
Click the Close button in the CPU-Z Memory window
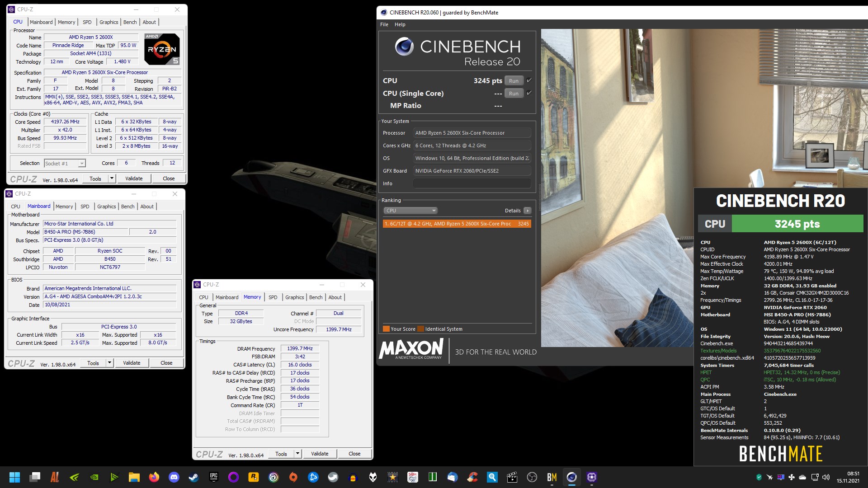pyautogui.click(x=354, y=454)
